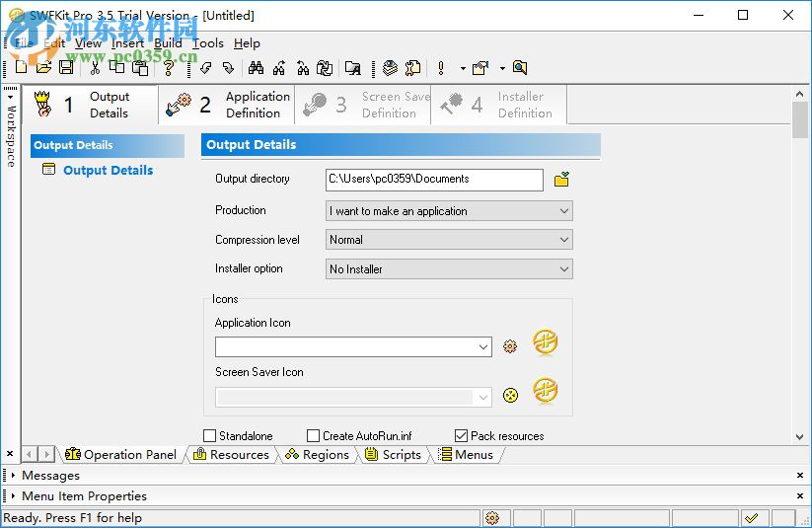Viewport: 812px width, 528px height.
Task: Open the Production dropdown
Action: click(x=449, y=211)
